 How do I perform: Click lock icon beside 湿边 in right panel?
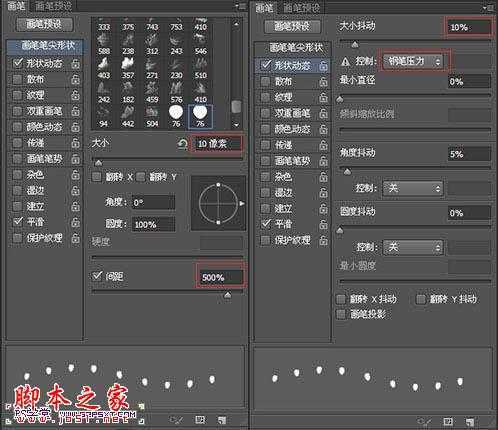pos(323,193)
